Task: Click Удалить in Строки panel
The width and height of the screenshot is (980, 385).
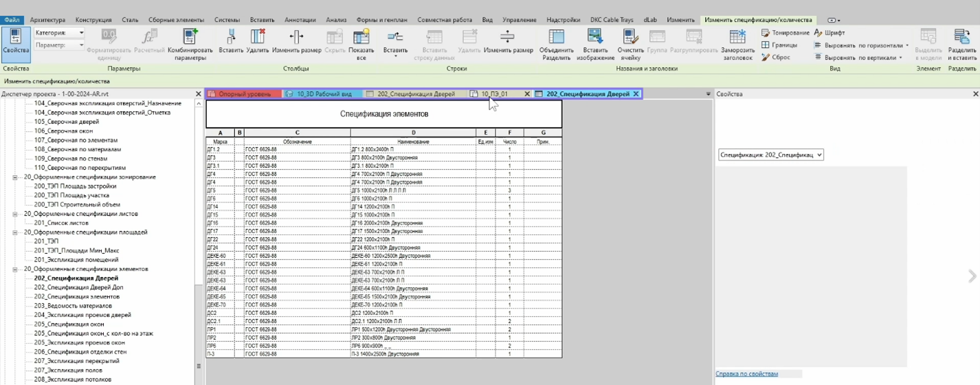Action: [x=469, y=42]
